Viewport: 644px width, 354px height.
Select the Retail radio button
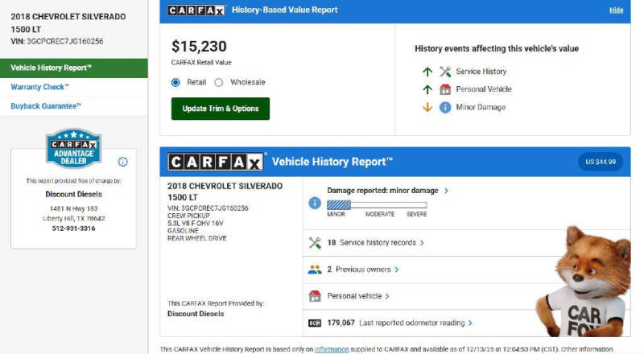tap(176, 82)
